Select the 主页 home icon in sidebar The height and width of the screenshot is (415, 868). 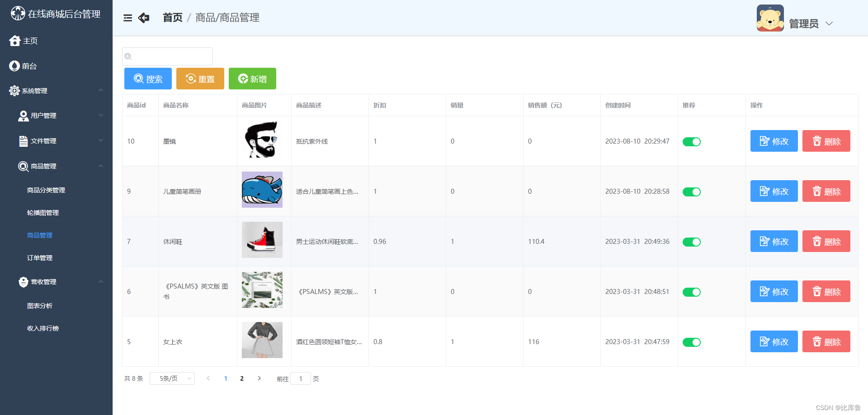[x=14, y=41]
